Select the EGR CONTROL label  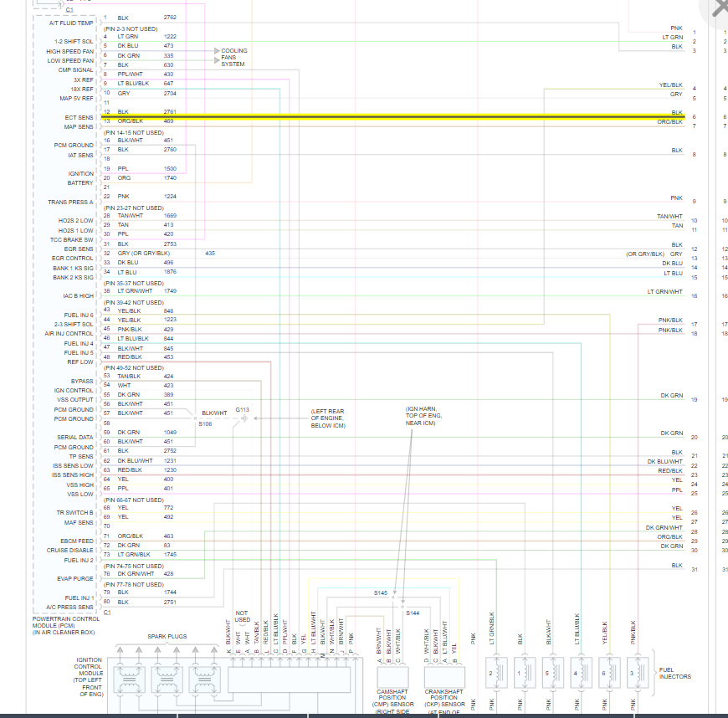pyautogui.click(x=73, y=259)
